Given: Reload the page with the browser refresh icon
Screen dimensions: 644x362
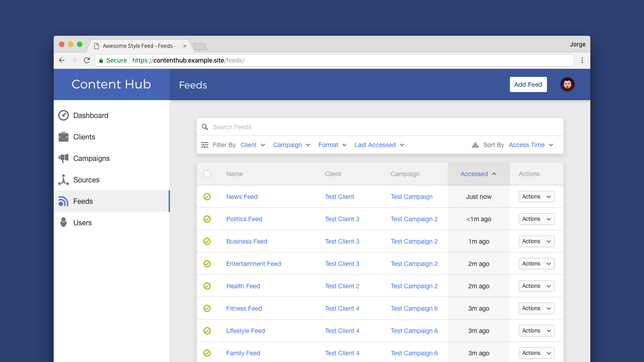Looking at the screenshot, I should tap(87, 60).
